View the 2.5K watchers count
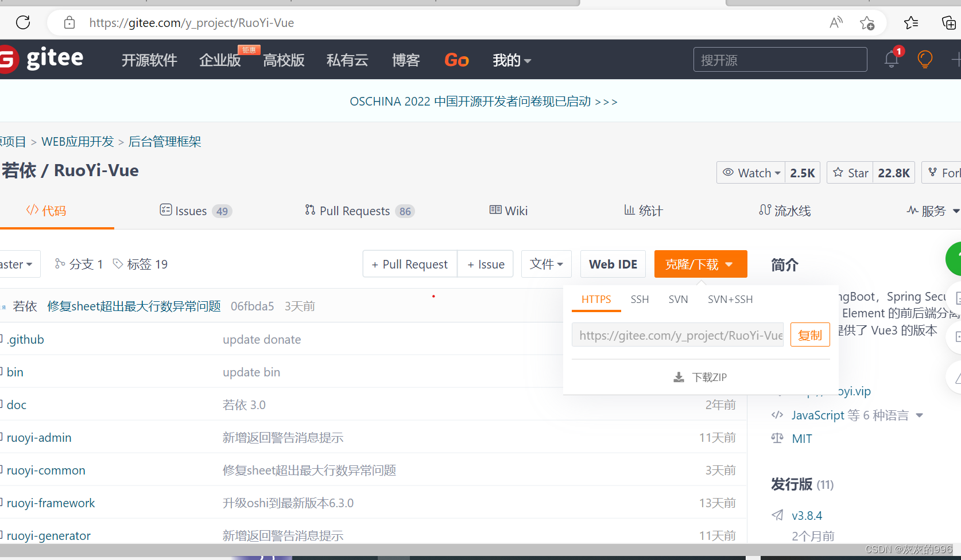This screenshot has width=961, height=560. click(x=803, y=173)
